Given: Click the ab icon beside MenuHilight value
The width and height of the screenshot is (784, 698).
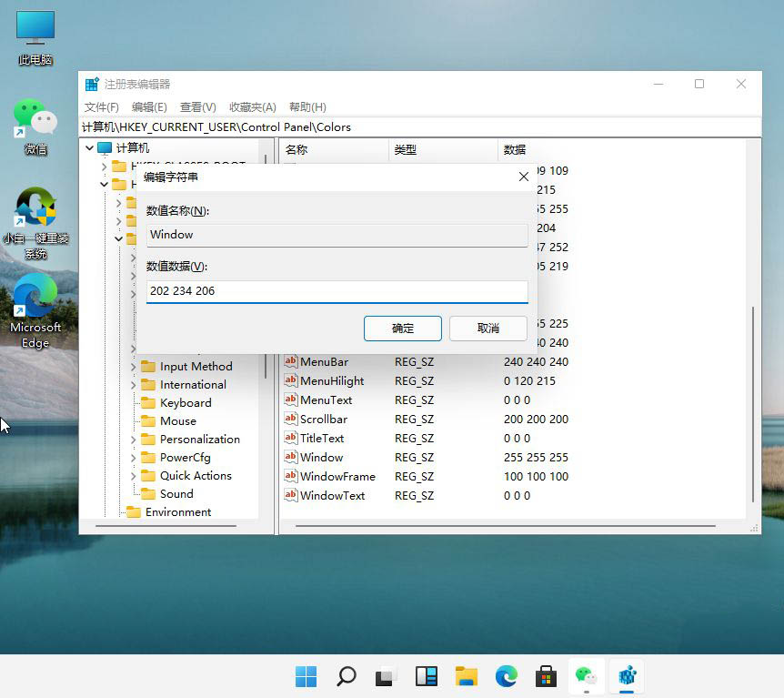Looking at the screenshot, I should (291, 380).
